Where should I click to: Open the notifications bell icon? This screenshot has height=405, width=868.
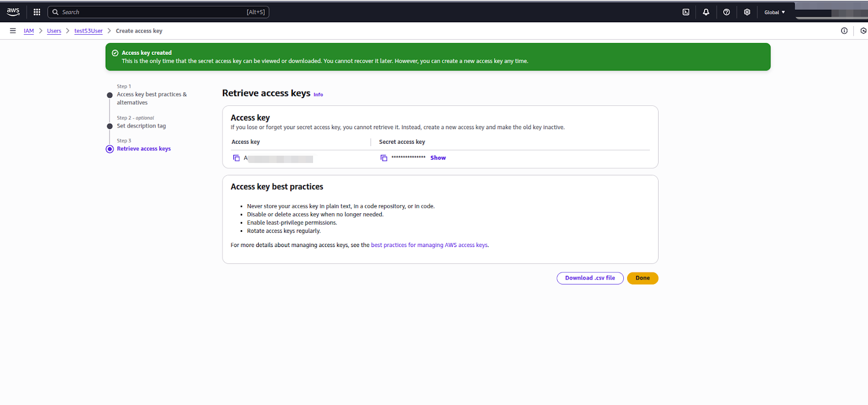706,12
